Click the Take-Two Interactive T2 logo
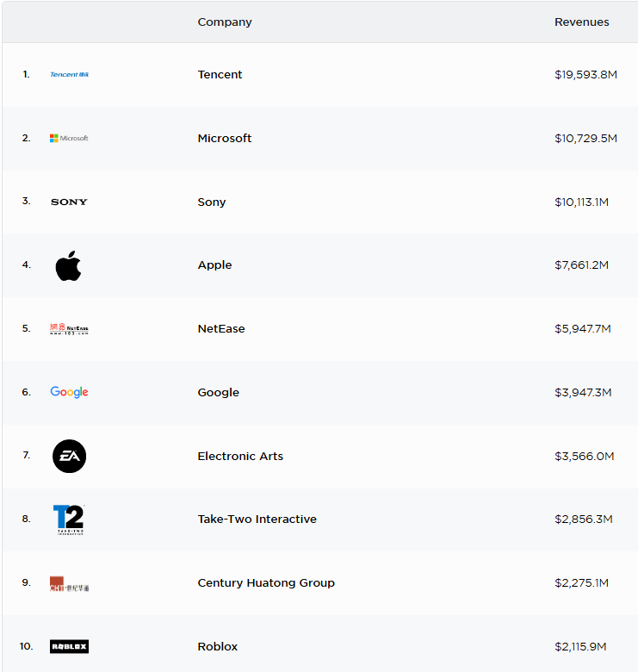This screenshot has height=672, width=638. pos(69,519)
